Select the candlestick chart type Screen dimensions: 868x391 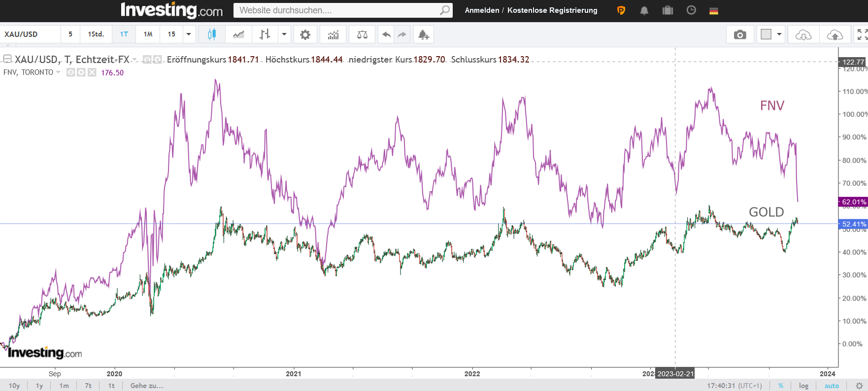click(212, 34)
